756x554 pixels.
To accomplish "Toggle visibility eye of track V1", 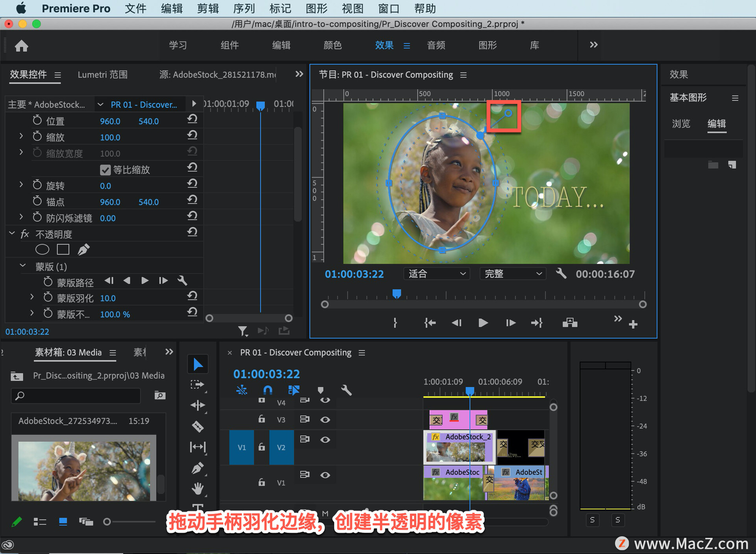I will point(325,475).
